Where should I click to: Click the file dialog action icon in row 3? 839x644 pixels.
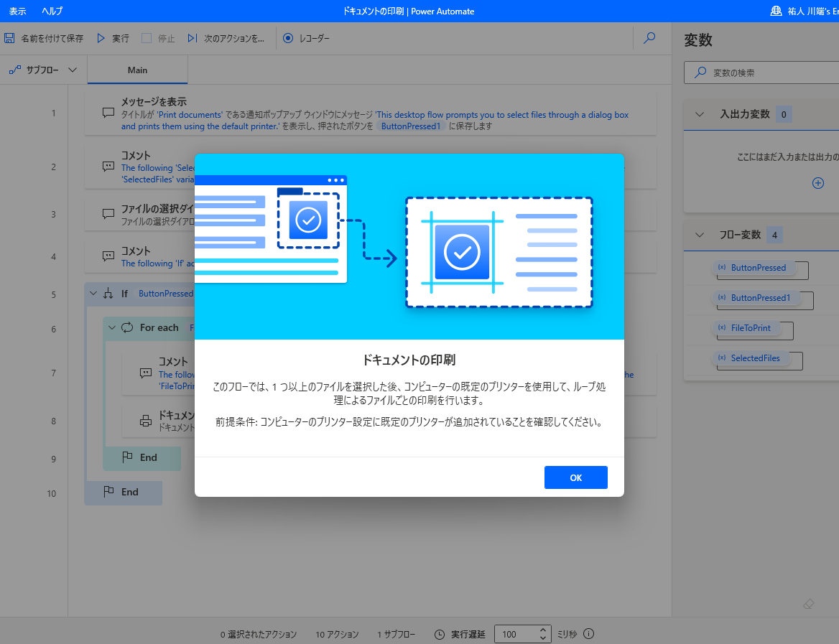[108, 214]
